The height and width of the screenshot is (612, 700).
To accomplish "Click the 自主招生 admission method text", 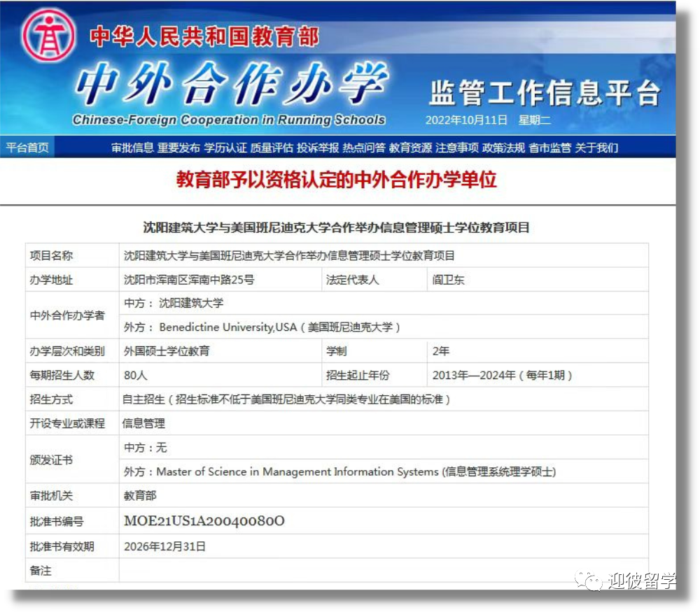I will tap(286, 399).
